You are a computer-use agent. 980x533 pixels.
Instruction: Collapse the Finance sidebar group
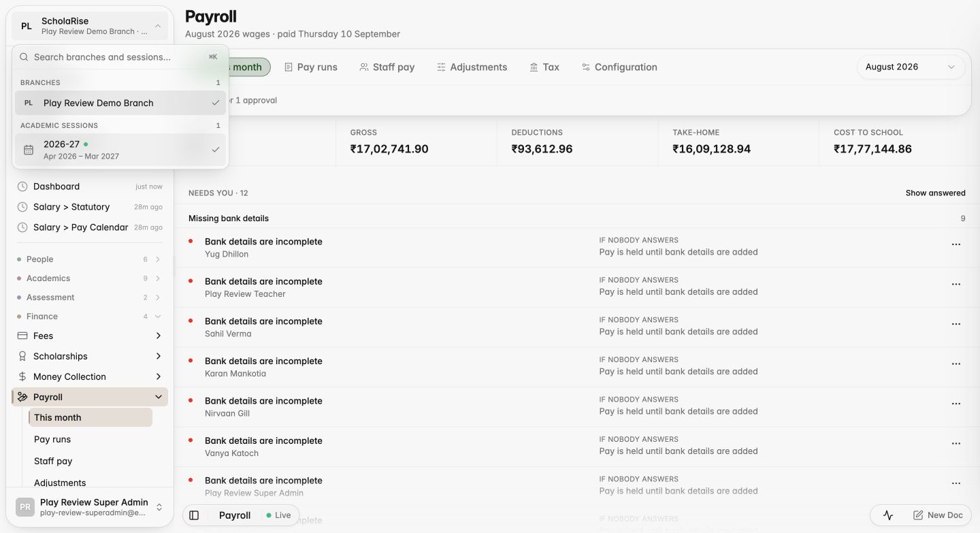click(158, 317)
